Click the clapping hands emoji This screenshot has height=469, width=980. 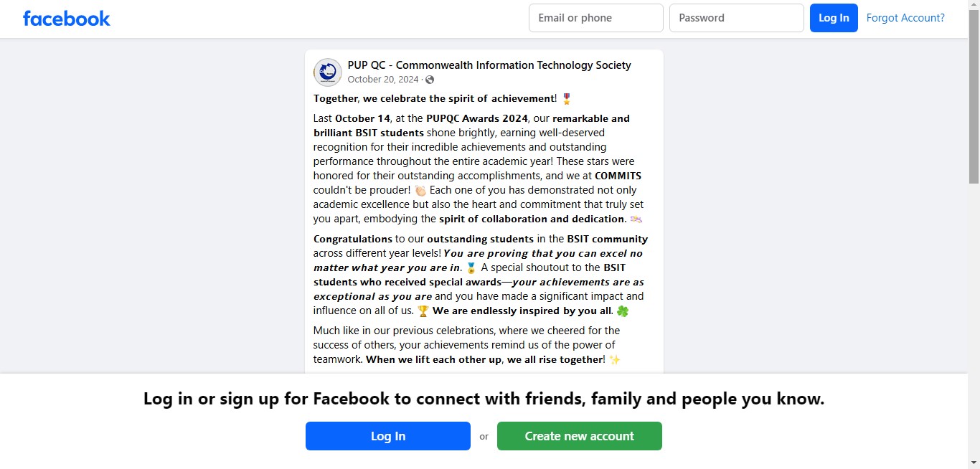coord(420,191)
